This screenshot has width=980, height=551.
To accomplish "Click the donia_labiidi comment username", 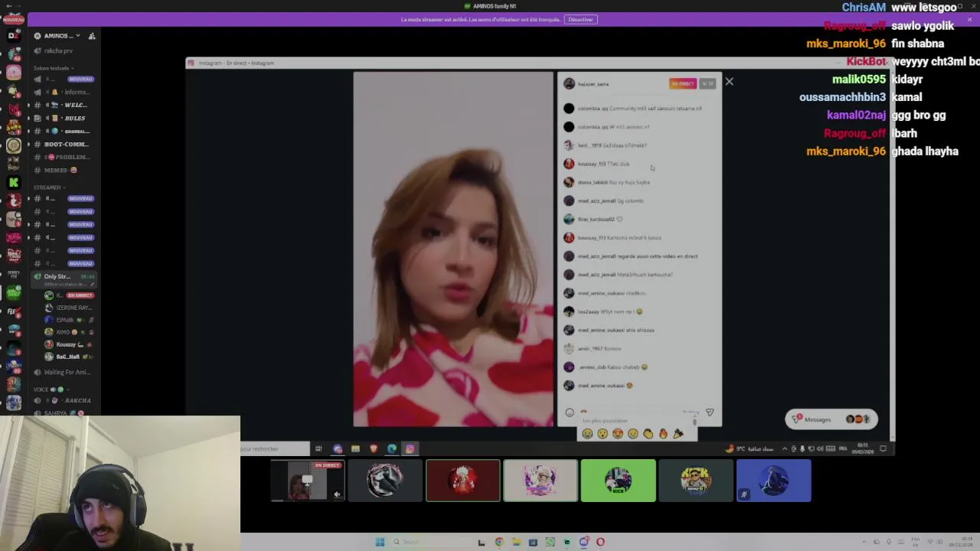I will coord(593,182).
